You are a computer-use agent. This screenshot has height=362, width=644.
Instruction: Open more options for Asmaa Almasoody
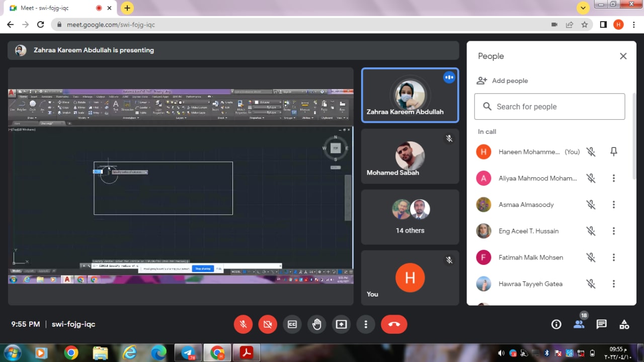(613, 204)
